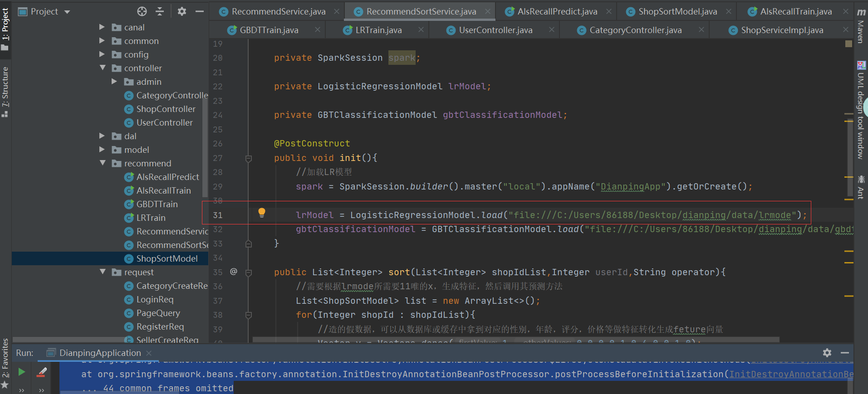Click the locate/select opened file target icon
868x394 pixels.
point(142,11)
